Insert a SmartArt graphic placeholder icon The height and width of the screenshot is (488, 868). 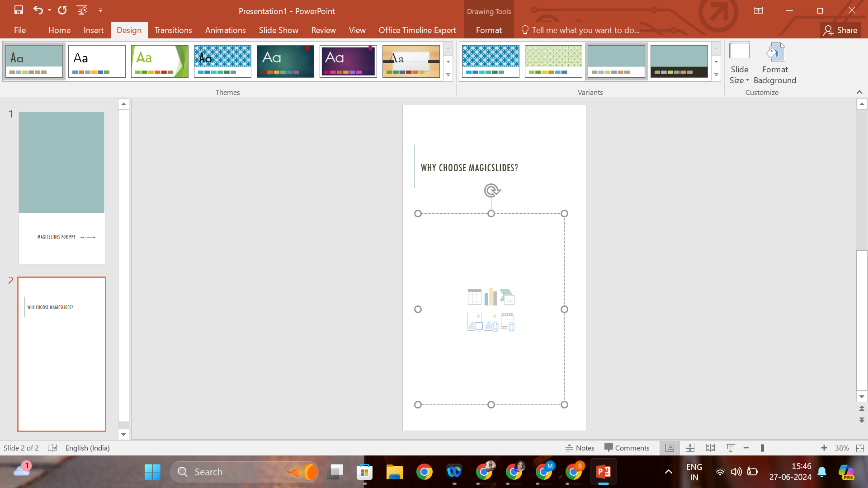(508, 297)
